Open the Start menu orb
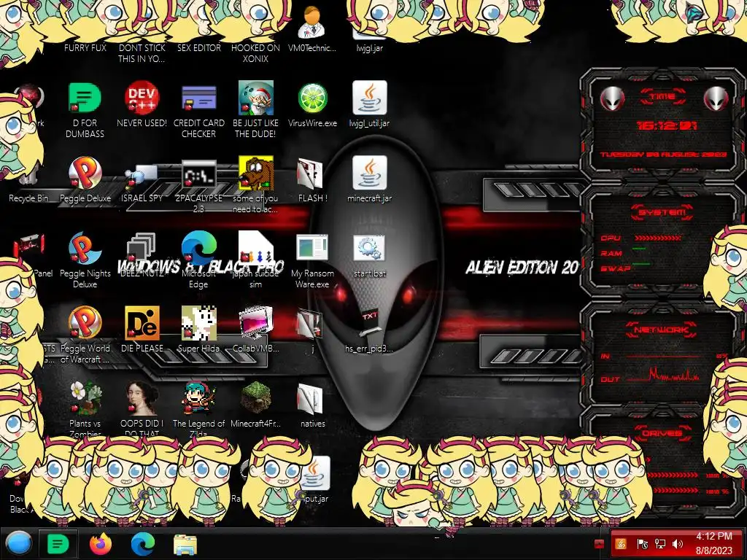The image size is (747, 560). coord(18,543)
